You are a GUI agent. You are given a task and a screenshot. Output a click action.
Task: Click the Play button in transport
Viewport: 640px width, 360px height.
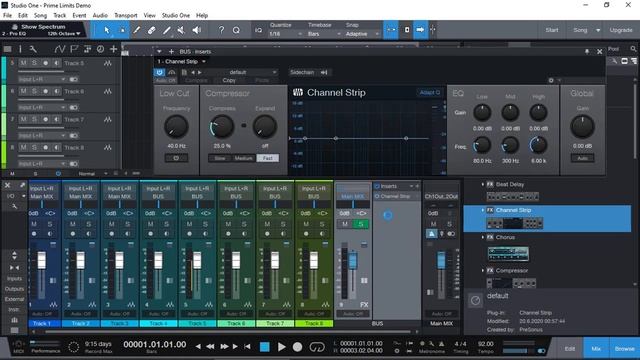pyautogui.click(x=281, y=347)
